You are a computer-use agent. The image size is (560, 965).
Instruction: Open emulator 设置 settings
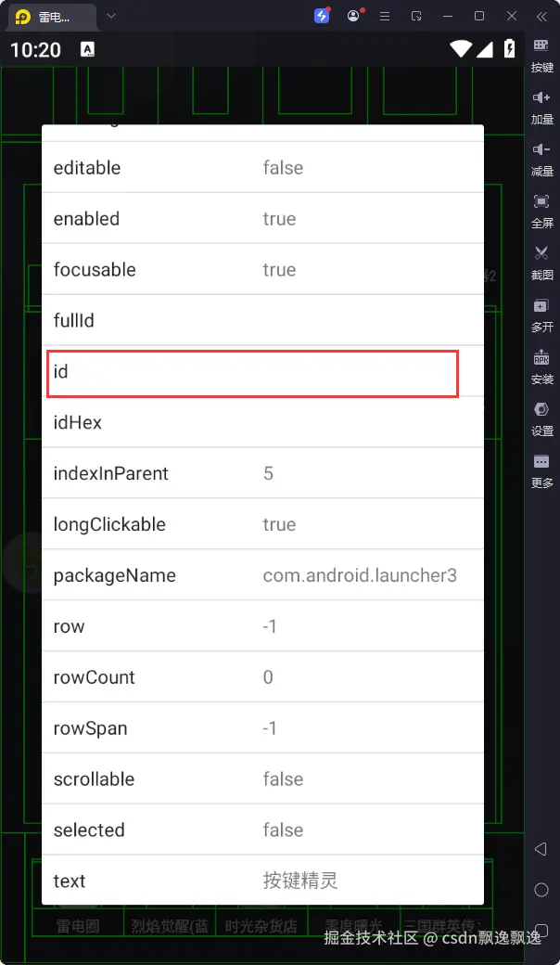[541, 418]
